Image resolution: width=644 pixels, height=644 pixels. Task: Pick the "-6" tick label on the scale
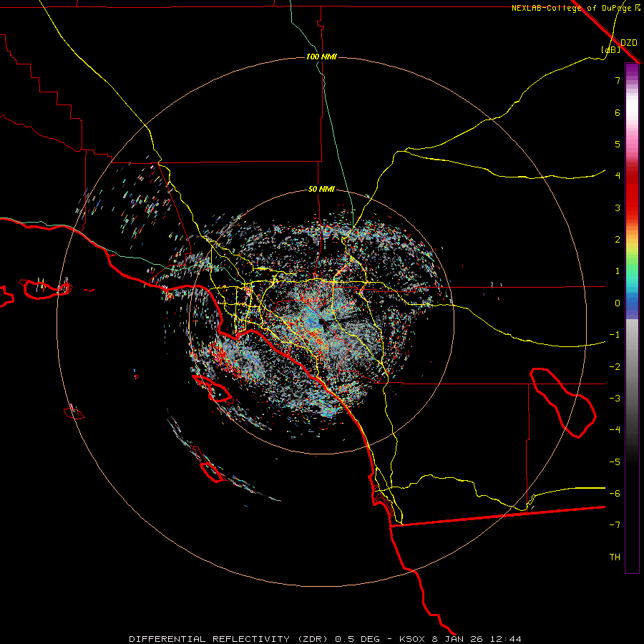click(x=615, y=494)
